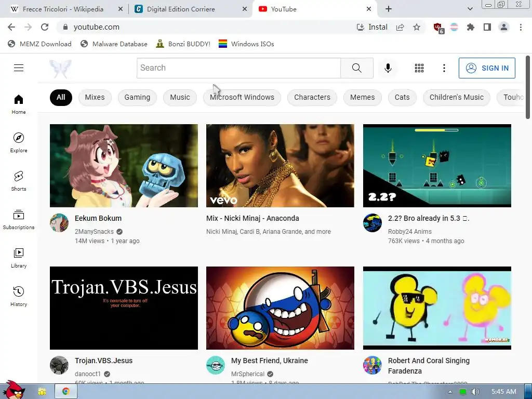Click the youtube.com address bar
Screen dimensions: 532x399
[x=206, y=27]
